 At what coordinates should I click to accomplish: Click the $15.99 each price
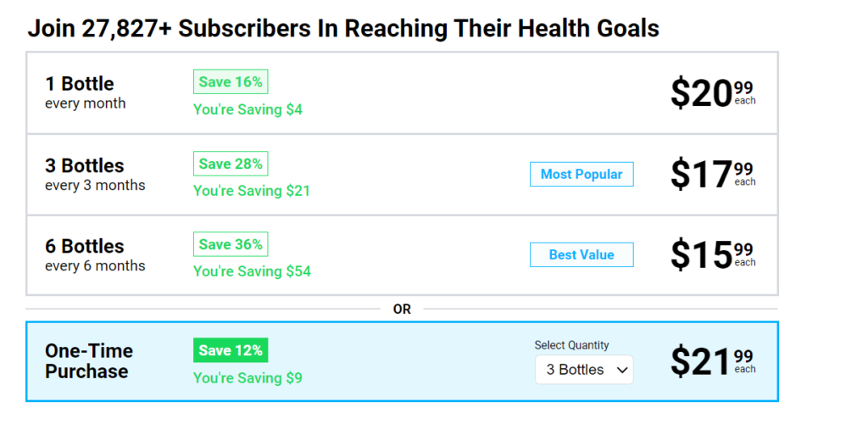[712, 254]
